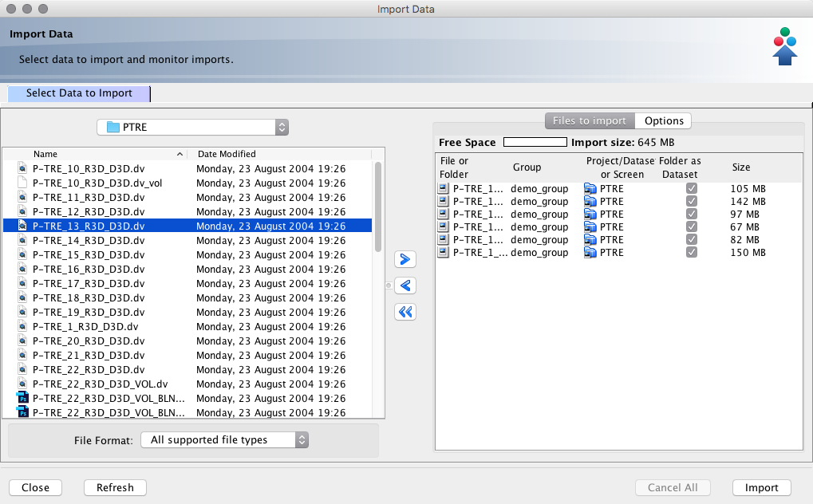This screenshot has width=813, height=504.
Task: Toggle Folder as Dataset checkbox for 67 MB file
Action: (x=692, y=227)
